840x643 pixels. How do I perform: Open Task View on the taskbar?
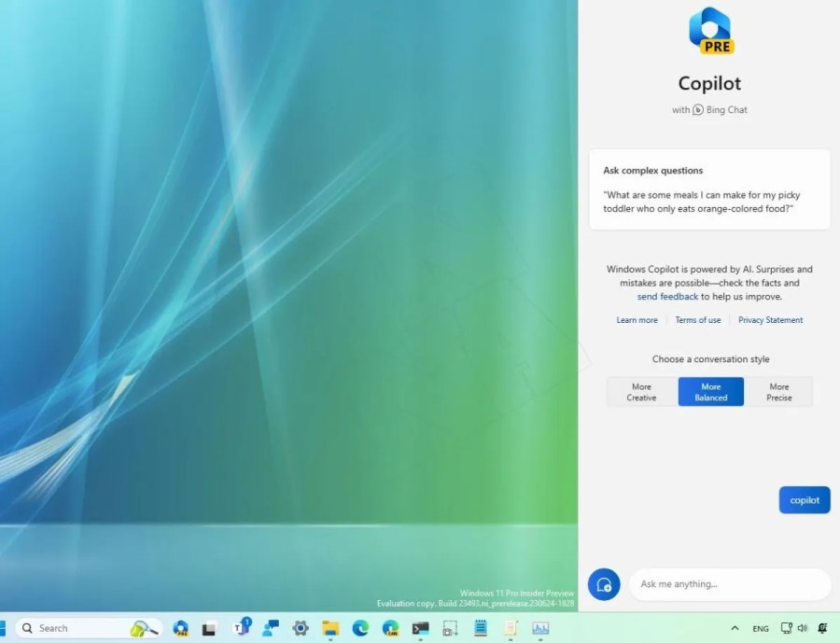click(208, 628)
